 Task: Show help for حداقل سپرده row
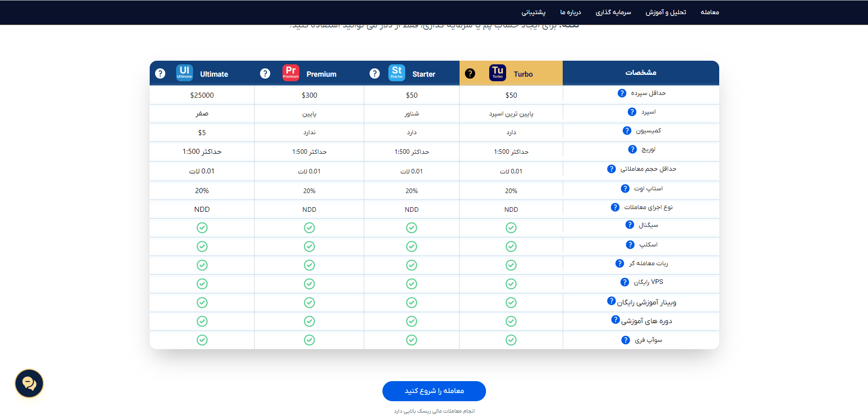622,93
